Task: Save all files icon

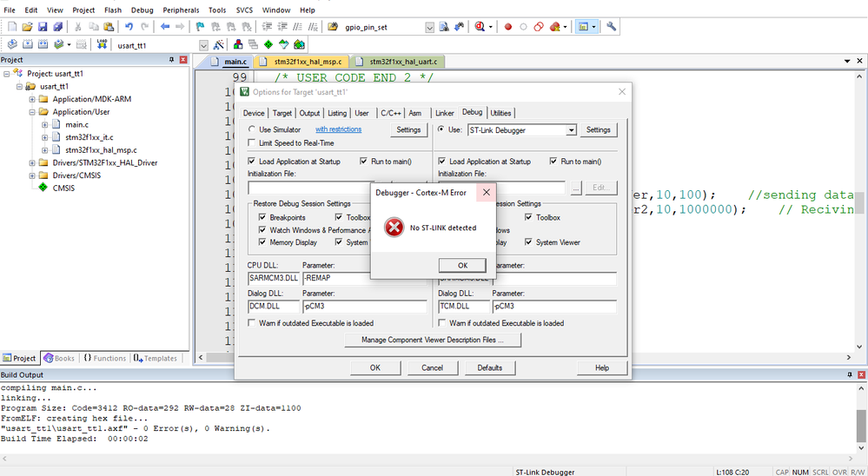Action: point(57,27)
